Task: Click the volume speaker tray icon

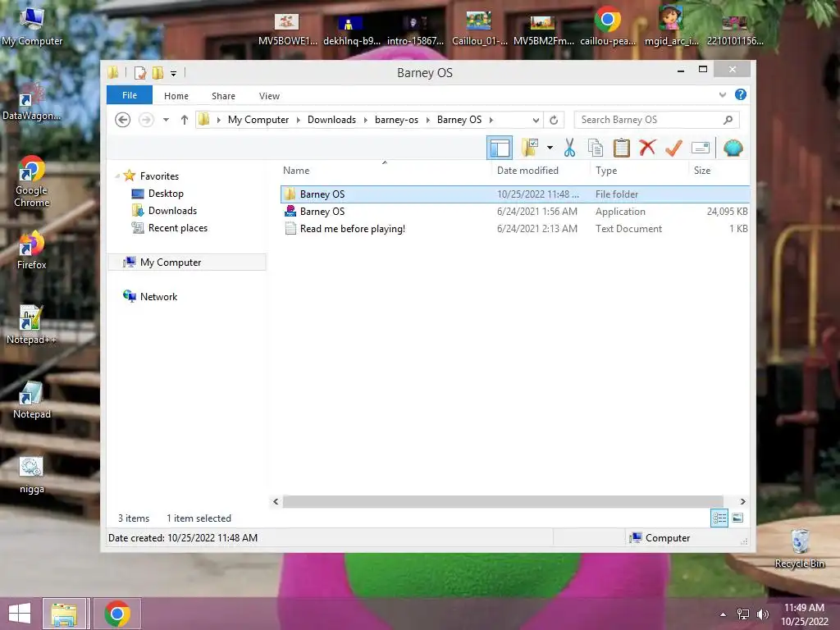Action: click(762, 614)
